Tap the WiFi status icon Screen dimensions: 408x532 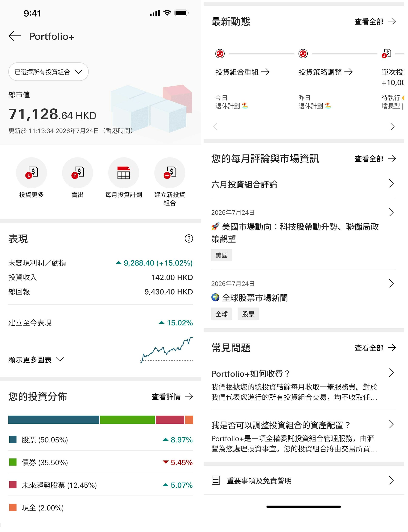(x=168, y=13)
